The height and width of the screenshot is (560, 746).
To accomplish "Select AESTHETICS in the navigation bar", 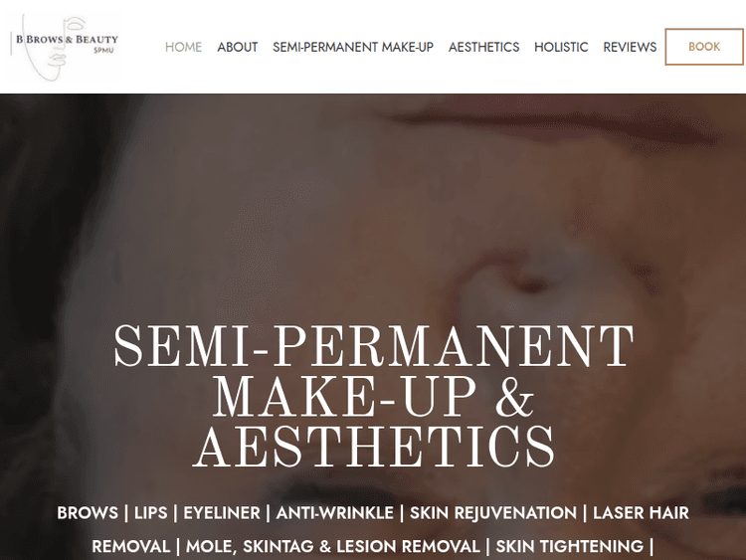I will [x=483, y=47].
